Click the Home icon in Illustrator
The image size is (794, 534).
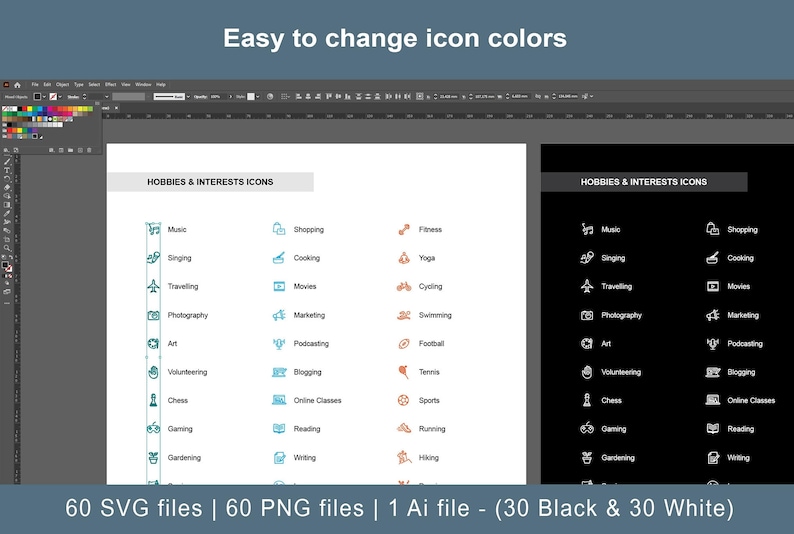[x=17, y=85]
